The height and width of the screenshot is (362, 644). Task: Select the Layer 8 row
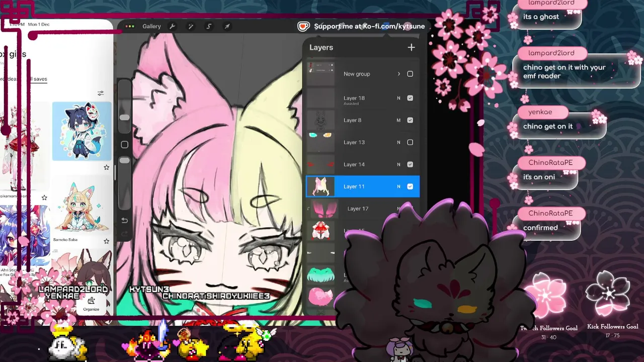(363, 120)
